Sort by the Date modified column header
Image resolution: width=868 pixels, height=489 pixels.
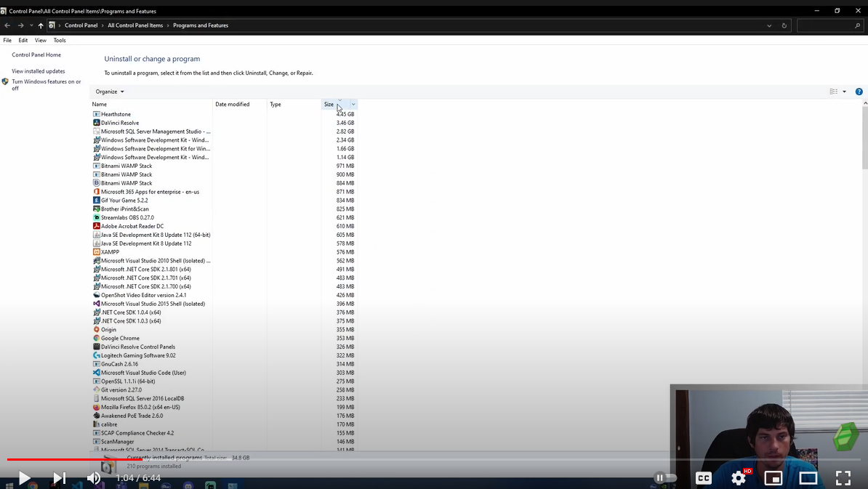point(240,105)
